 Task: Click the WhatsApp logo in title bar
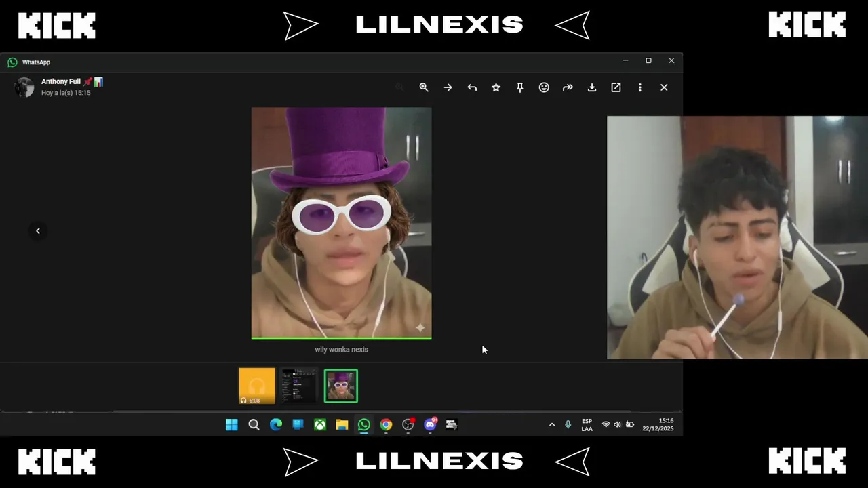(12, 62)
